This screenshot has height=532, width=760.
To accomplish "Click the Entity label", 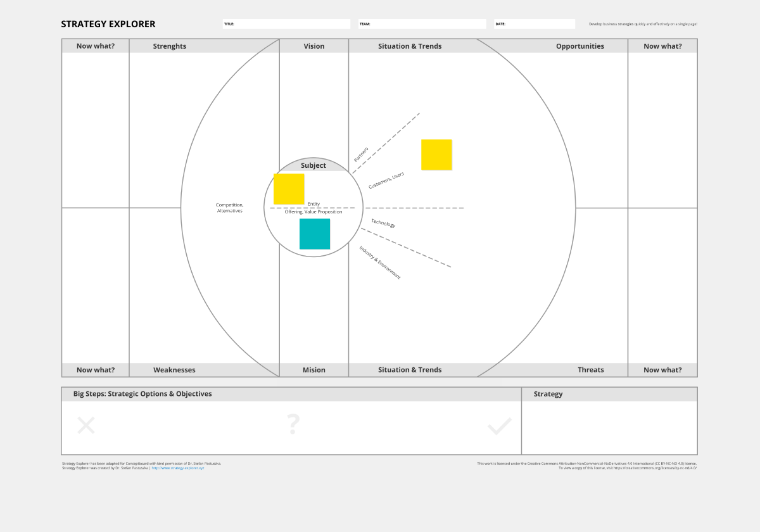I will tap(313, 204).
